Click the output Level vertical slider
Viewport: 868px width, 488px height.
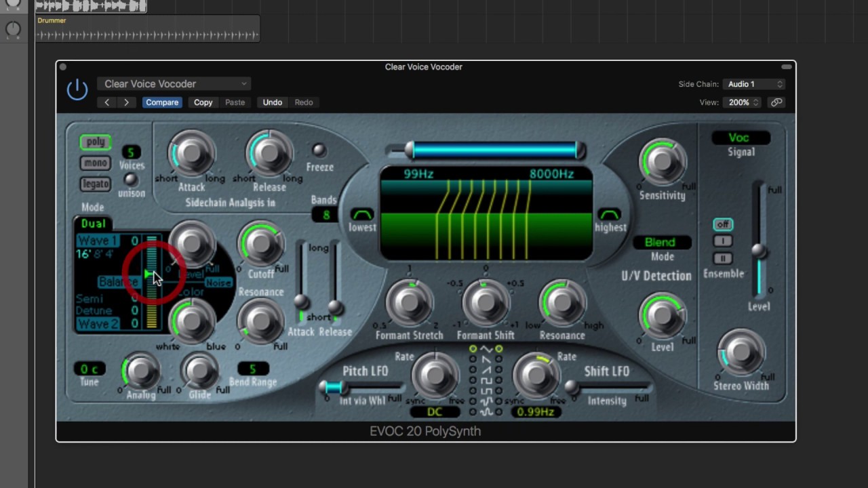[759, 239]
